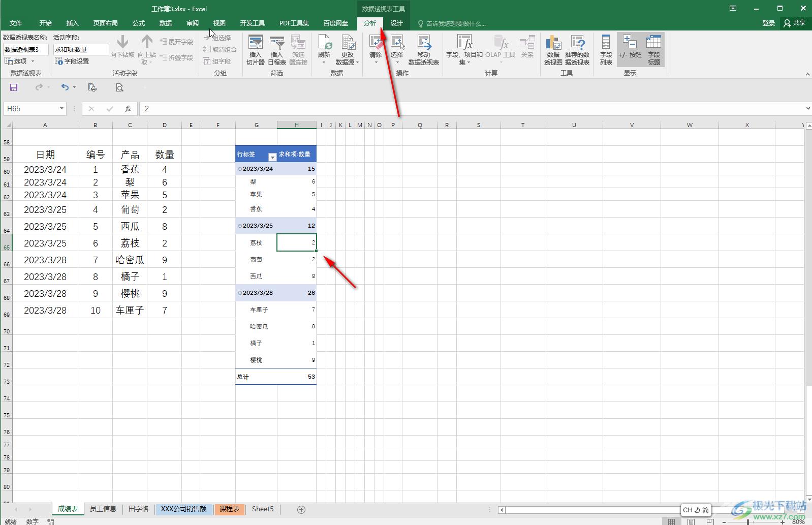The height and width of the screenshot is (525, 812).
Task: Switch to Page Break Preview icon
Action: (x=710, y=521)
